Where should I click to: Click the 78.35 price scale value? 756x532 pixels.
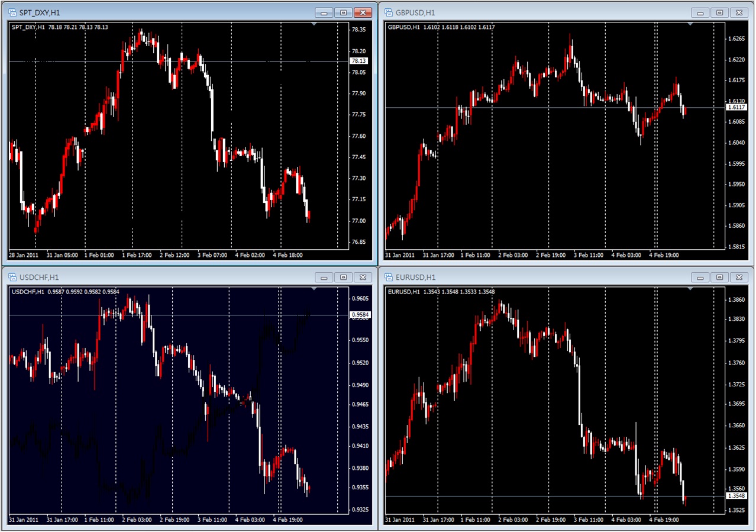coord(358,30)
